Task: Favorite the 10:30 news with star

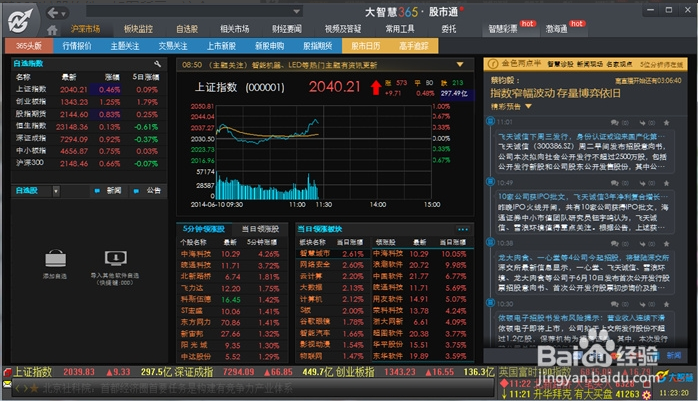Action: (666, 304)
